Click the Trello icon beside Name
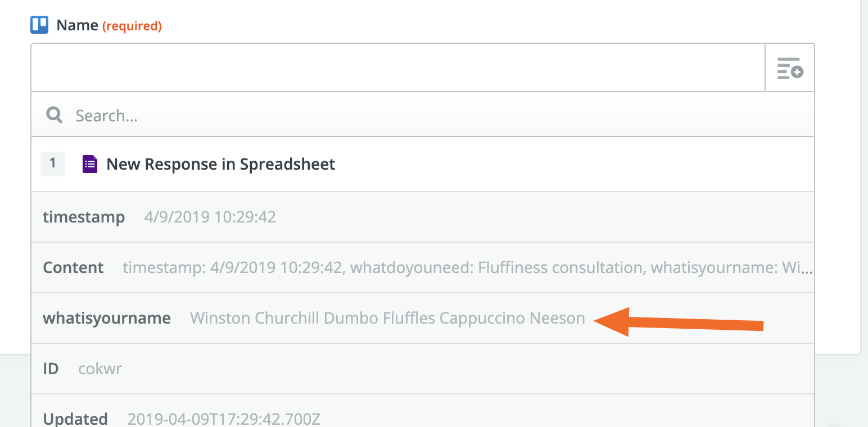 [39, 25]
